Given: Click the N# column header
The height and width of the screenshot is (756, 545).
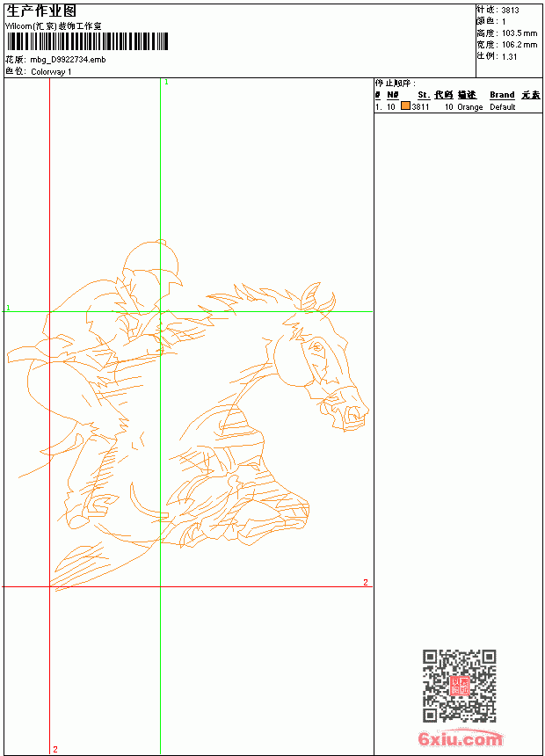Looking at the screenshot, I should [393, 95].
